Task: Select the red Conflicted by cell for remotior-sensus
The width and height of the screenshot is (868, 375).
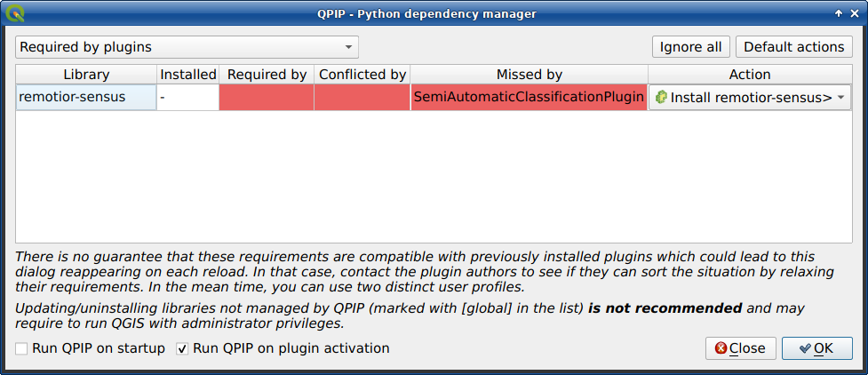Action: 362,98
